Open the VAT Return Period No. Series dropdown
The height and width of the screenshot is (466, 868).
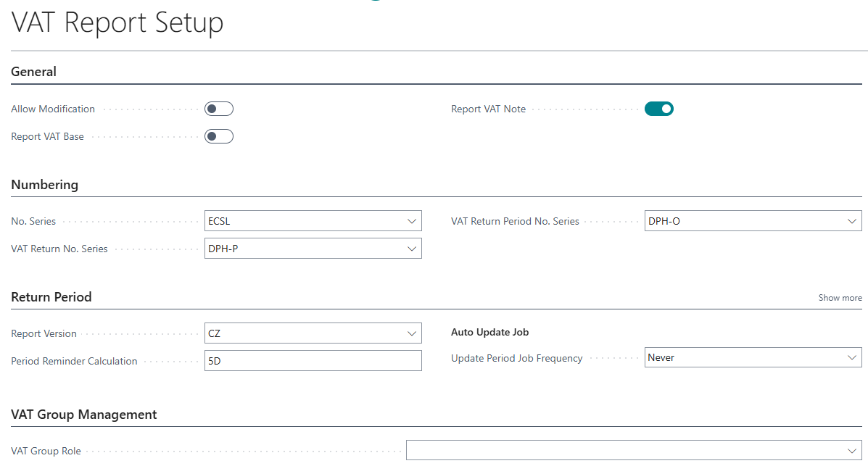[853, 220]
